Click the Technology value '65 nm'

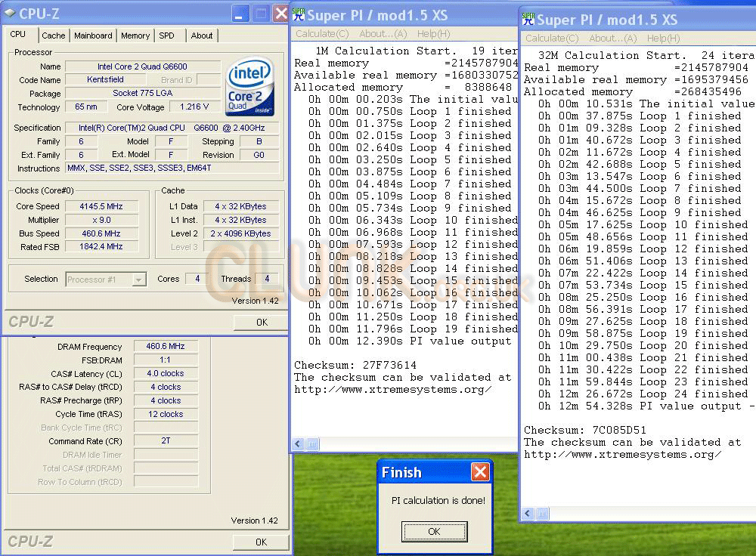pyautogui.click(x=86, y=107)
